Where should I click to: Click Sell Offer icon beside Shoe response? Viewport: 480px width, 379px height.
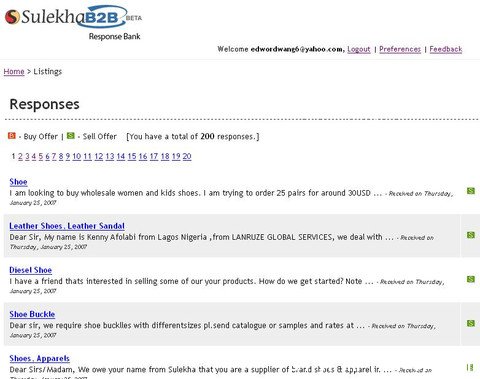click(471, 191)
